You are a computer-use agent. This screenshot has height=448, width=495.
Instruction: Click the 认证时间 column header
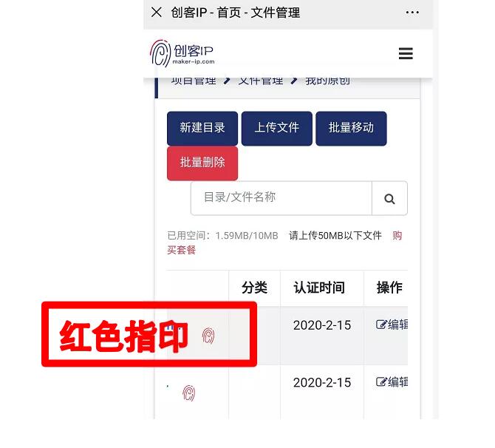click(x=319, y=288)
